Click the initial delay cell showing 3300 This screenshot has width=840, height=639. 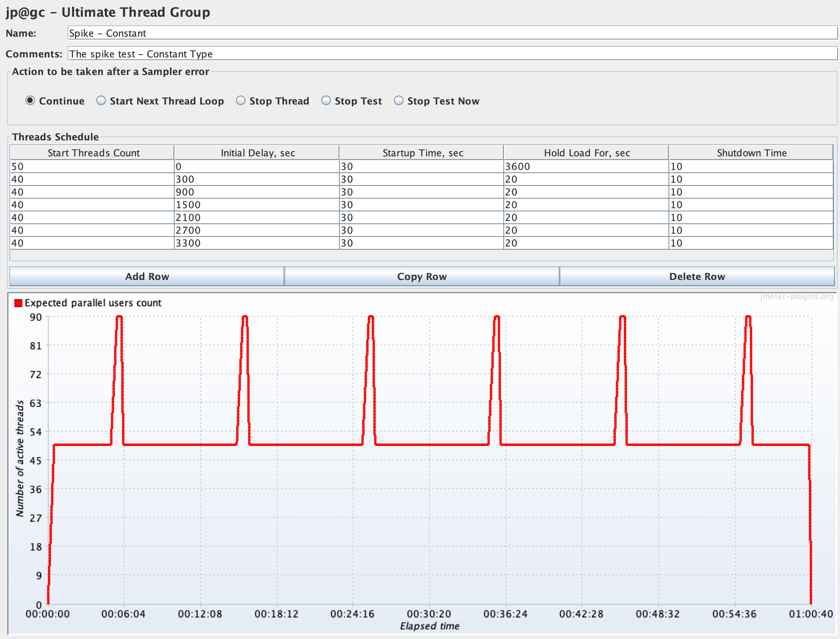click(256, 243)
